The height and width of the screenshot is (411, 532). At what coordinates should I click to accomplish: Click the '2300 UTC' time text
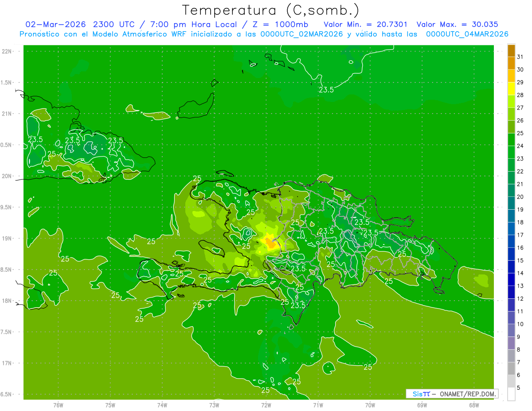(x=114, y=24)
